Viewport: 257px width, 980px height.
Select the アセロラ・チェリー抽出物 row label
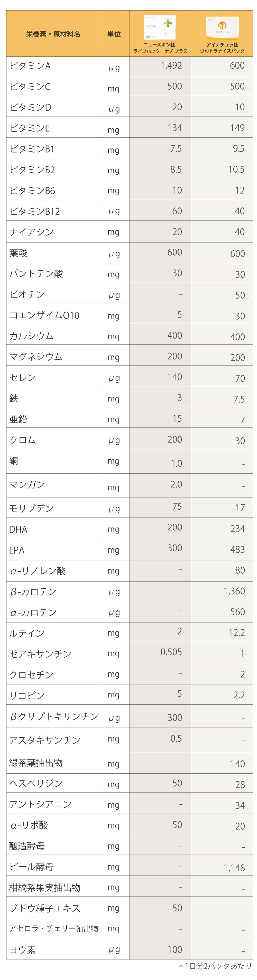click(x=54, y=929)
